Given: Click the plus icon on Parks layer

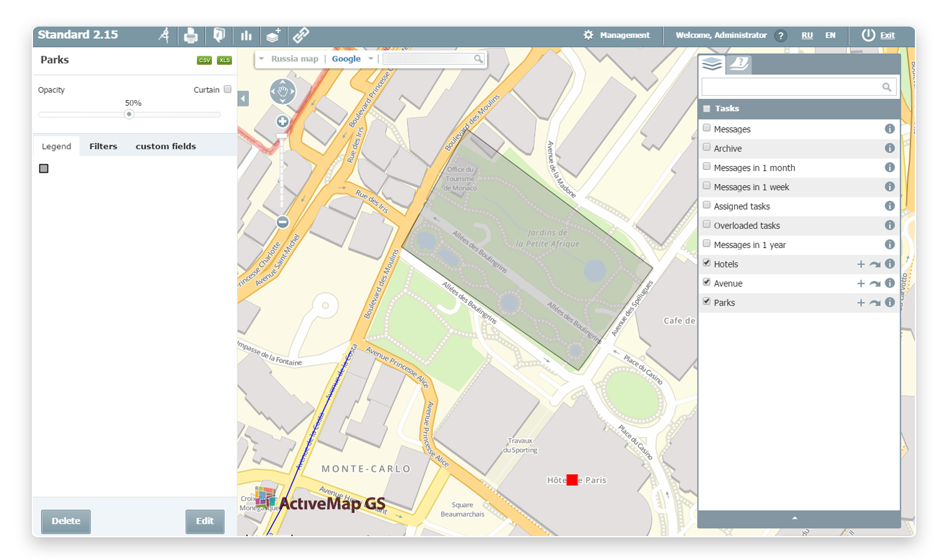Looking at the screenshot, I should [860, 303].
